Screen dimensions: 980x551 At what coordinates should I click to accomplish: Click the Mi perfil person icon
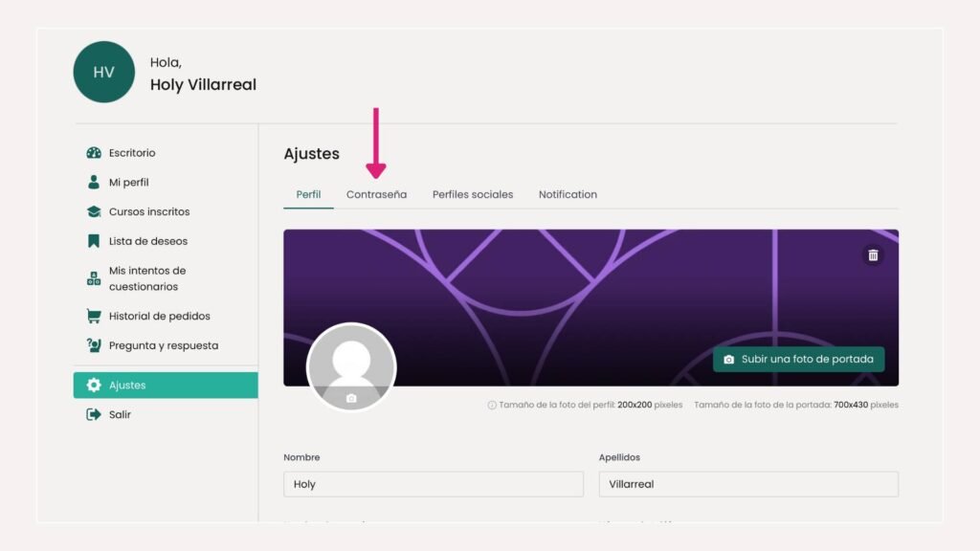94,182
